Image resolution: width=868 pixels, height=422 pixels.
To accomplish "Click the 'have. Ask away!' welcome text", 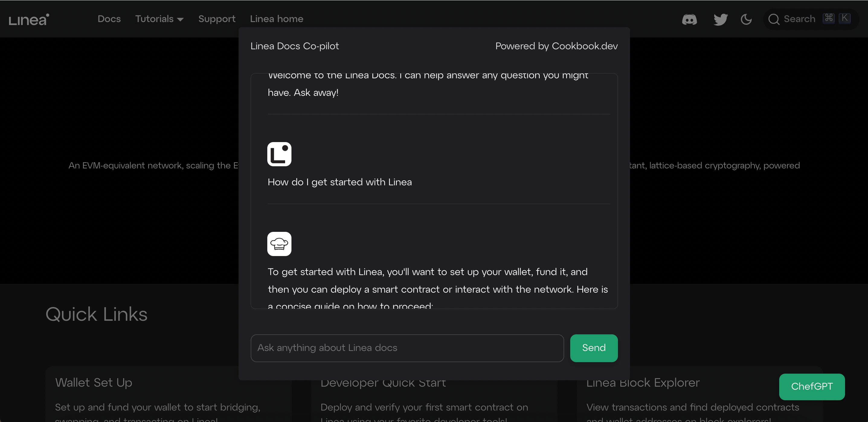I will click(x=303, y=93).
